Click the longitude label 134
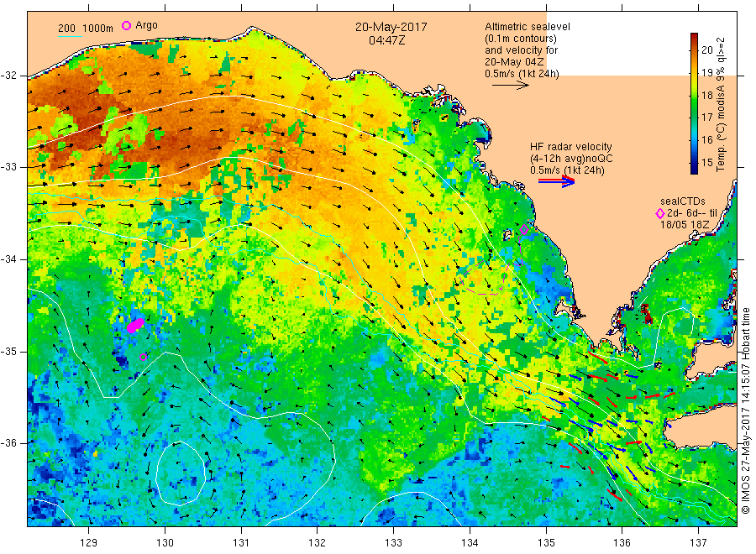 470,543
